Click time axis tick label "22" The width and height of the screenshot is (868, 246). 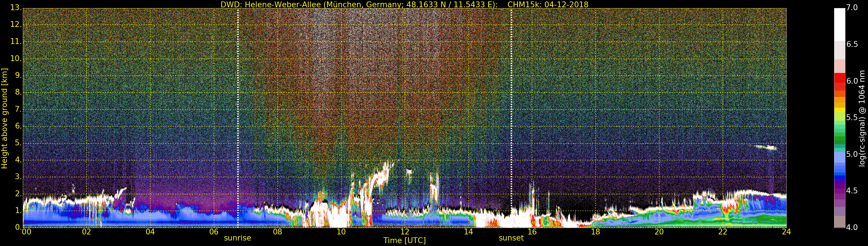tap(723, 232)
